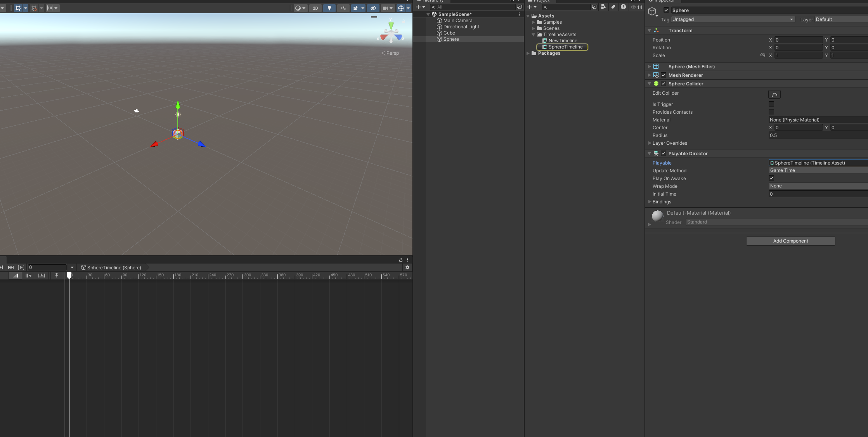
Task: Toggle hidden objects visibility in Scene toolbar
Action: tap(373, 8)
